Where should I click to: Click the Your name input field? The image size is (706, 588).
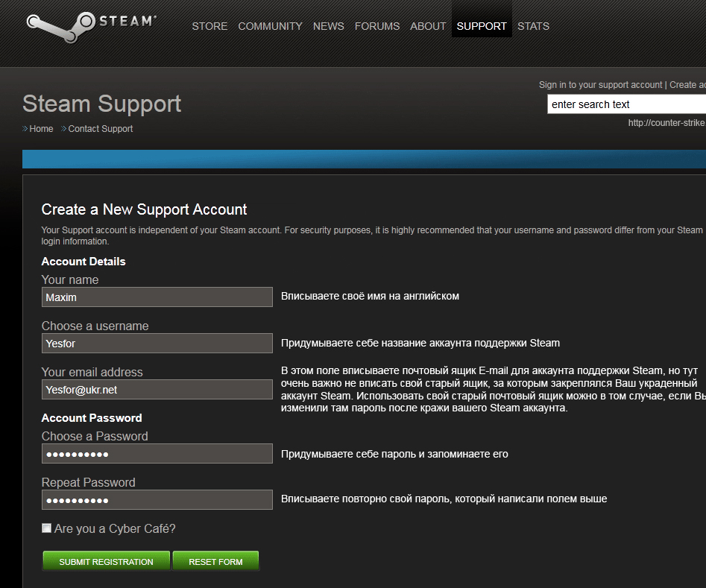pyautogui.click(x=157, y=297)
